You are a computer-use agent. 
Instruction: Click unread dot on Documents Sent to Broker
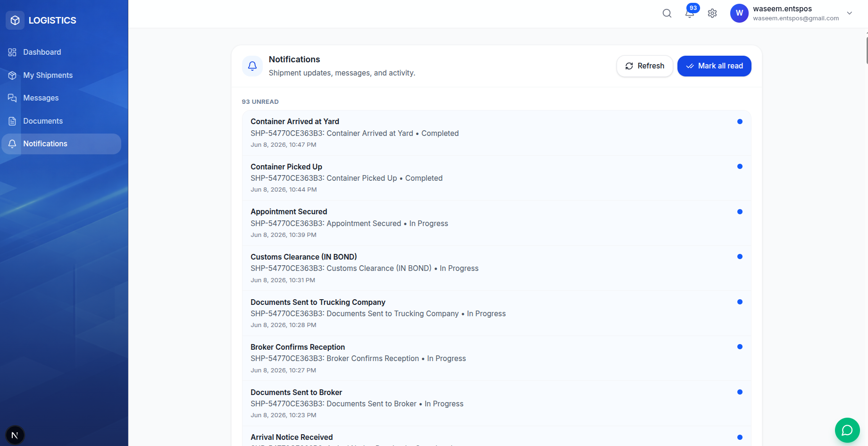[740, 392]
